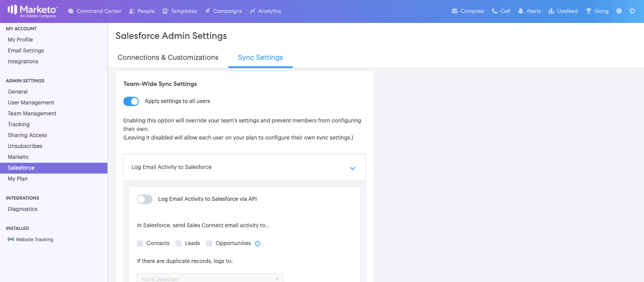Click the help question mark icon
Viewport: 644px width, 282px height.
click(x=619, y=11)
